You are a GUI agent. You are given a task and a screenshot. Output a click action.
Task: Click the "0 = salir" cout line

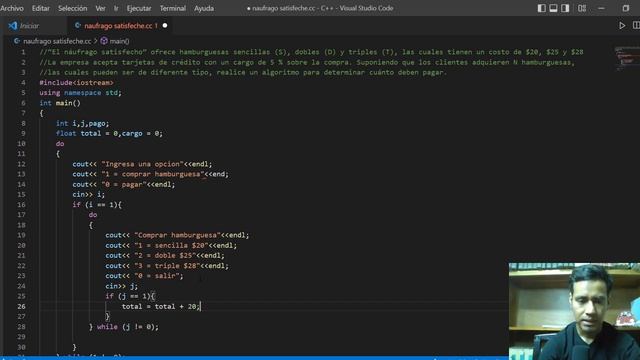click(144, 276)
